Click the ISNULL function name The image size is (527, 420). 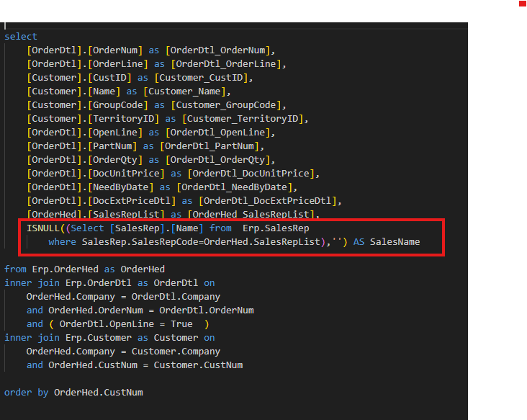tap(43, 228)
